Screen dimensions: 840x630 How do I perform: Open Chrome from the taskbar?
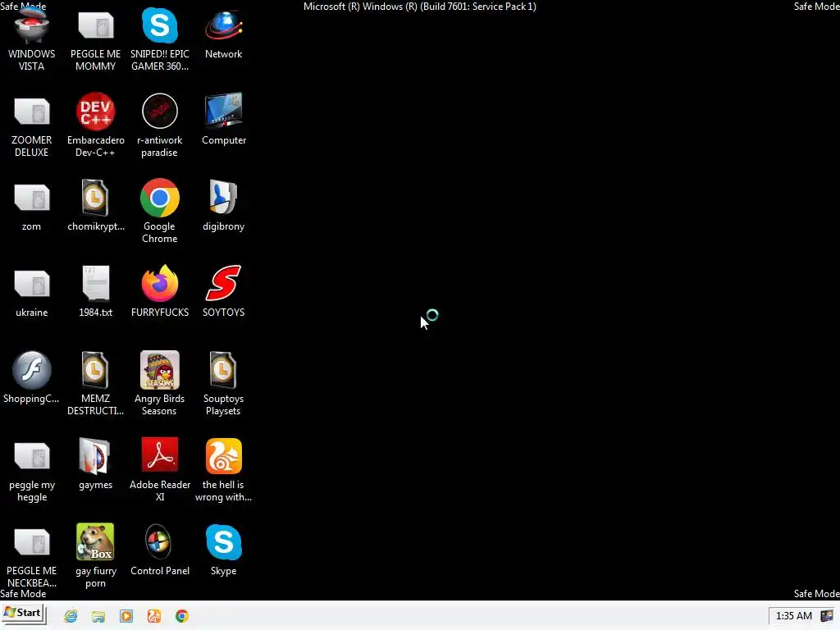tap(182, 616)
